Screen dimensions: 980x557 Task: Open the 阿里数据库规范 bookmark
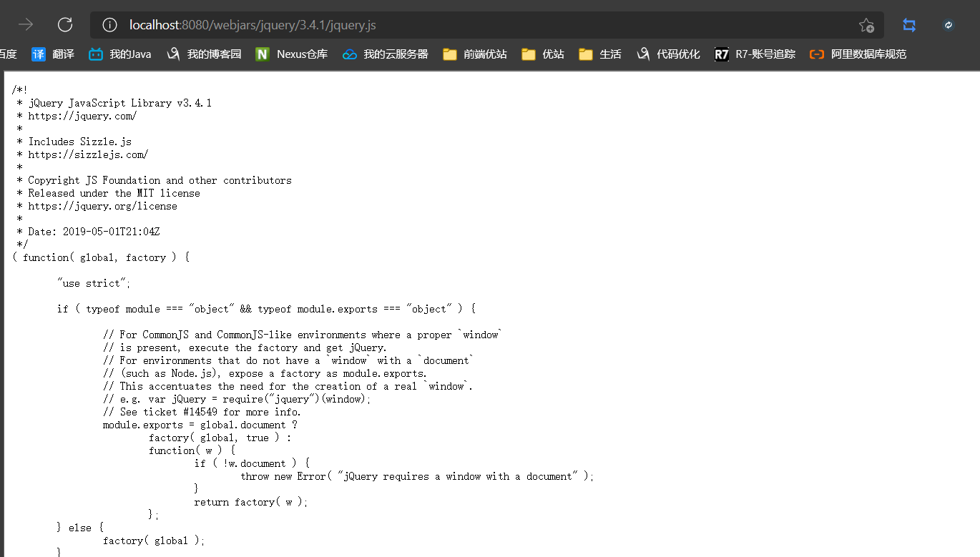coord(858,54)
